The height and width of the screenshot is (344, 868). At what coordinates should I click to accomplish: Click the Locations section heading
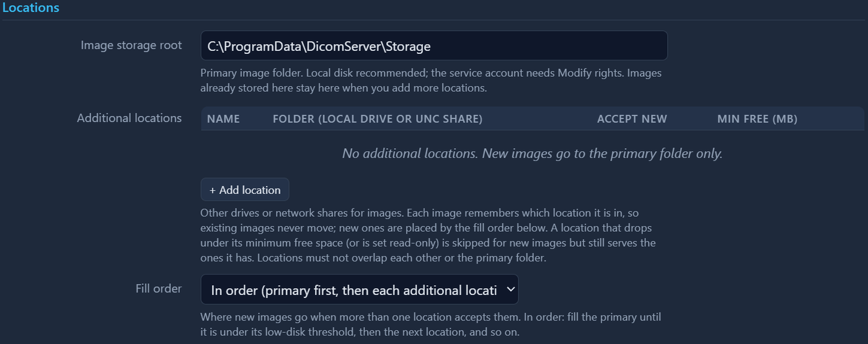pyautogui.click(x=30, y=8)
